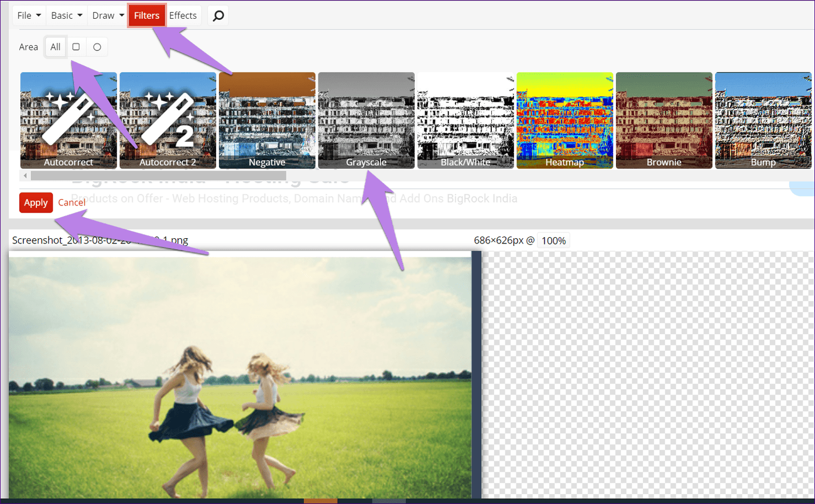Choose the Autocorrect magic wand filter
Viewport: 815px width, 504px height.
[69, 121]
